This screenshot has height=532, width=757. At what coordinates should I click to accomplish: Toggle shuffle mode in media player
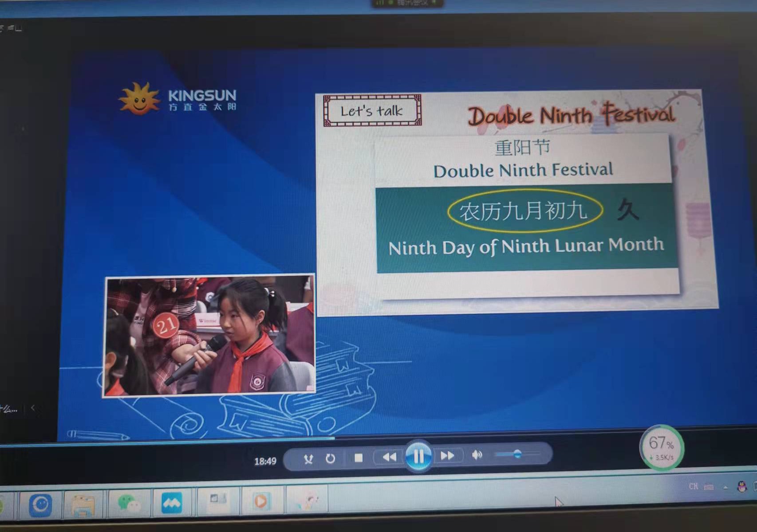pos(308,459)
